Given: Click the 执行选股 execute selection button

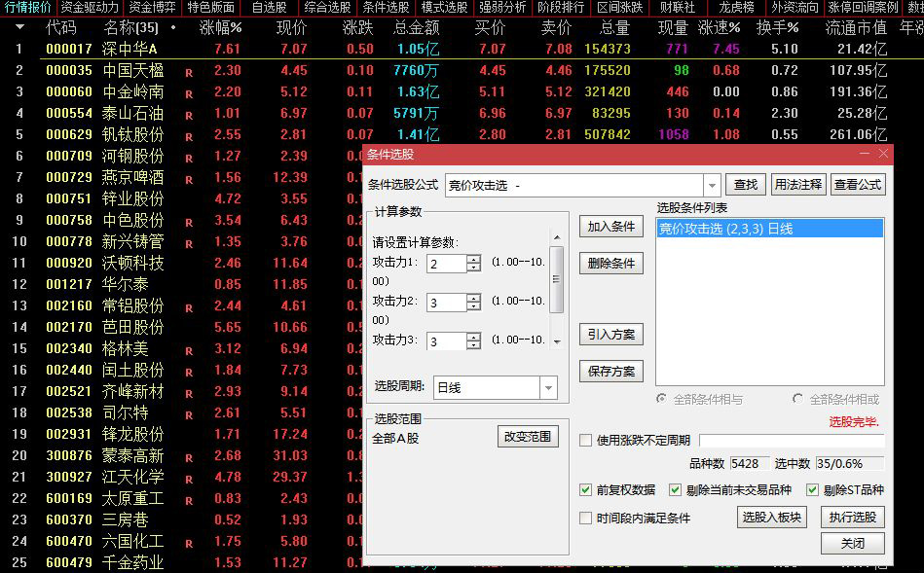Looking at the screenshot, I should pyautogui.click(x=851, y=517).
